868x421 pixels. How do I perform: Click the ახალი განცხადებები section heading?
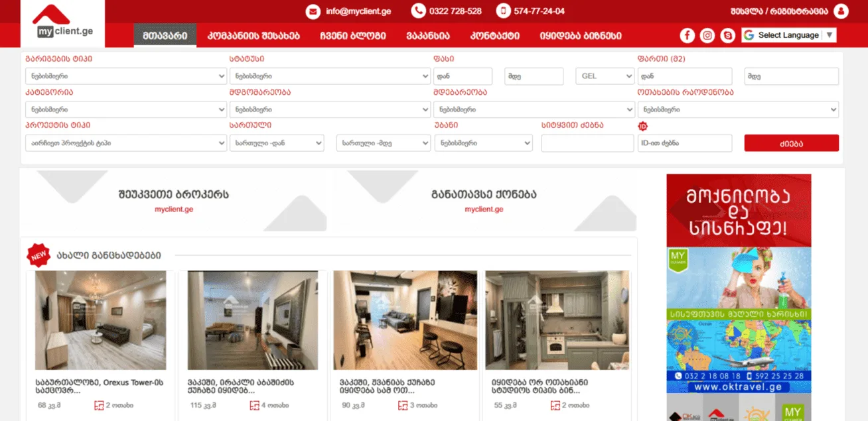108,255
